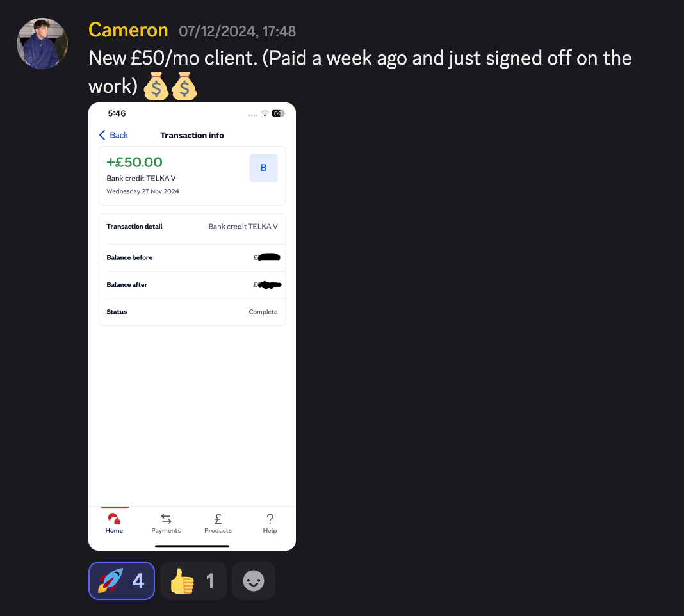Screen dimensions: 684x616
Task: Select the Back link text
Action: pos(118,135)
